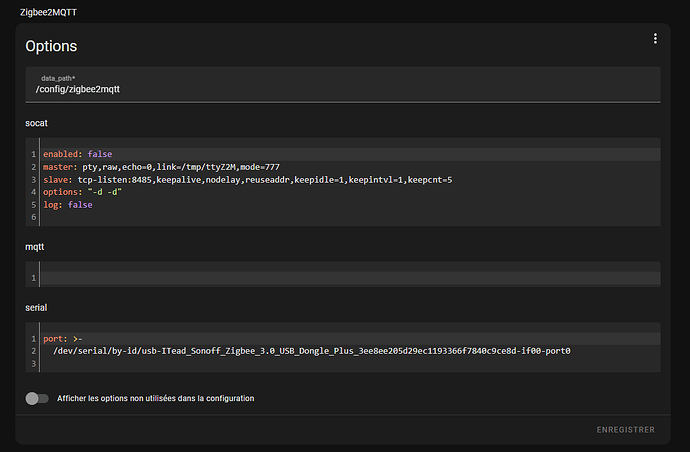
Task: Click empty line 3 in serial editor
Action: point(350,364)
